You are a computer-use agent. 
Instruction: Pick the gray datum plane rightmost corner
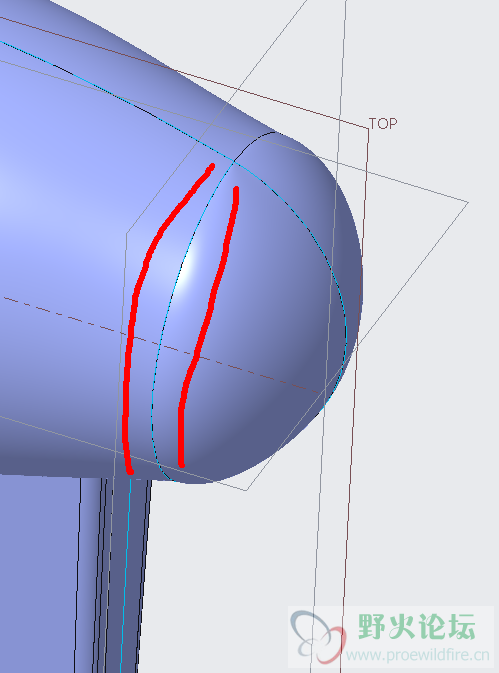(467, 202)
